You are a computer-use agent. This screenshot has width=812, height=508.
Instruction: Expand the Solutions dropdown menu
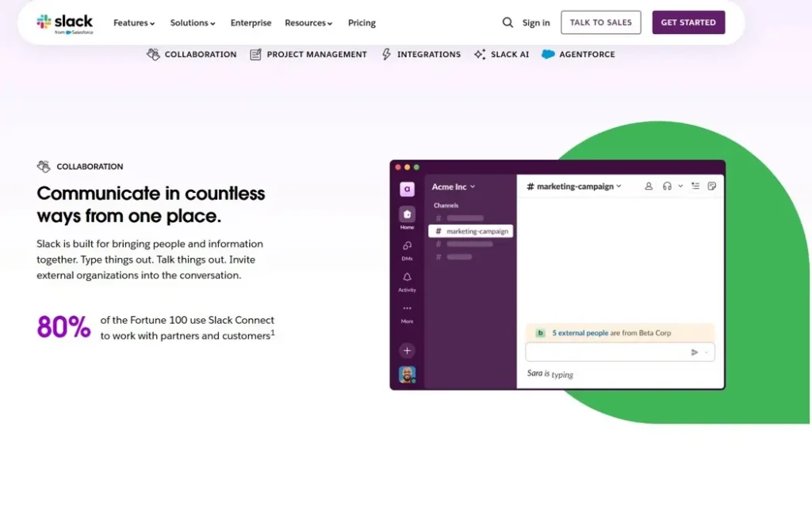click(x=193, y=23)
